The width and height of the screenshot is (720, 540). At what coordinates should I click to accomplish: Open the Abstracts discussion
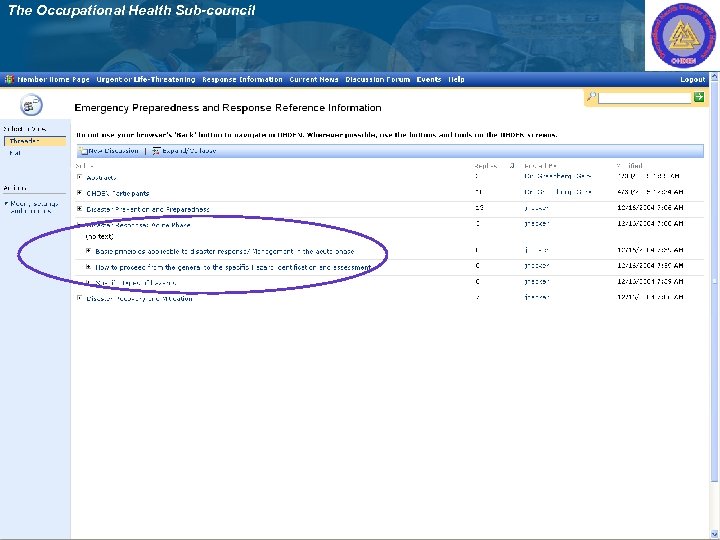101,178
